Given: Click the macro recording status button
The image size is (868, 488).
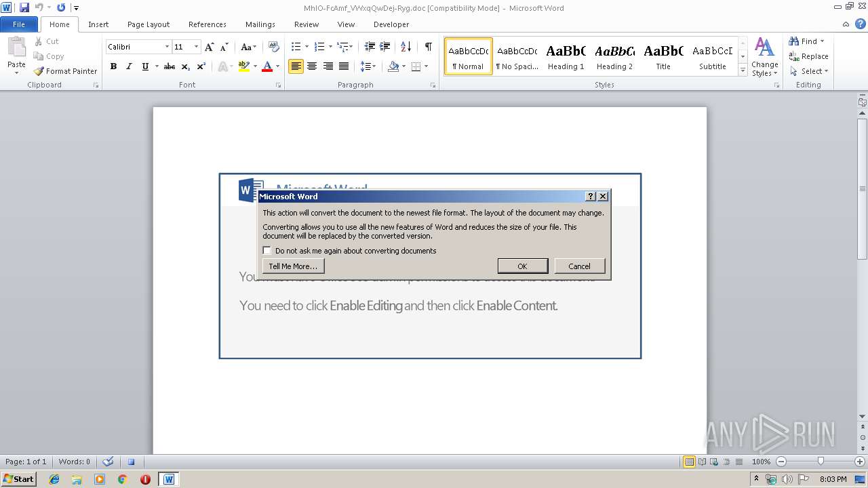Looking at the screenshot, I should pos(132,462).
